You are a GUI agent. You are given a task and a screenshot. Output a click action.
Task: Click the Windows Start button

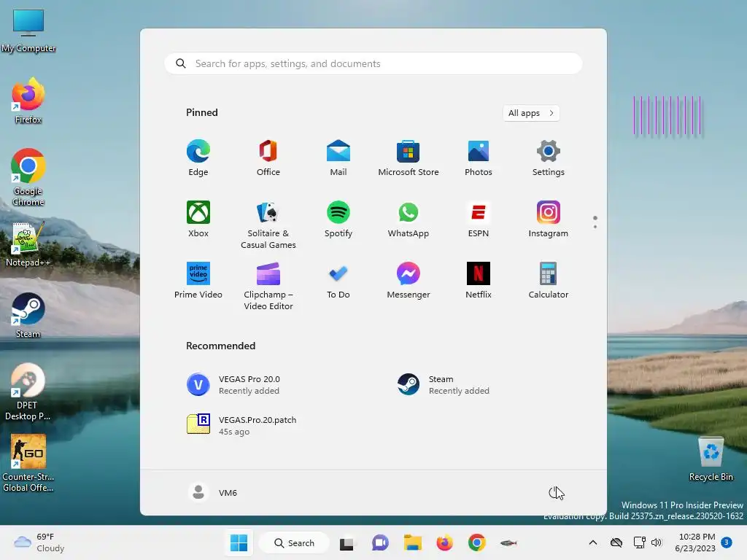(x=239, y=542)
